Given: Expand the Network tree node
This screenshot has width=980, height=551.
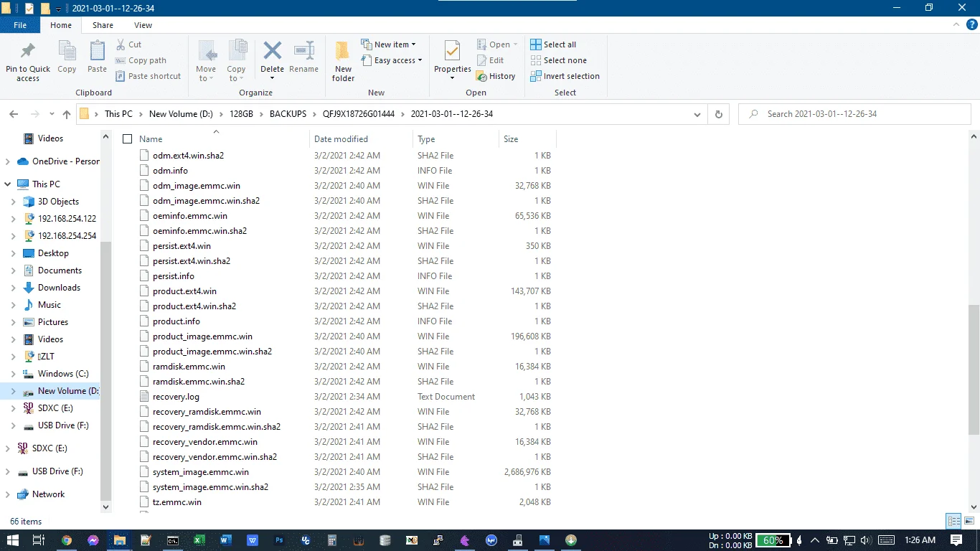Looking at the screenshot, I should (8, 494).
